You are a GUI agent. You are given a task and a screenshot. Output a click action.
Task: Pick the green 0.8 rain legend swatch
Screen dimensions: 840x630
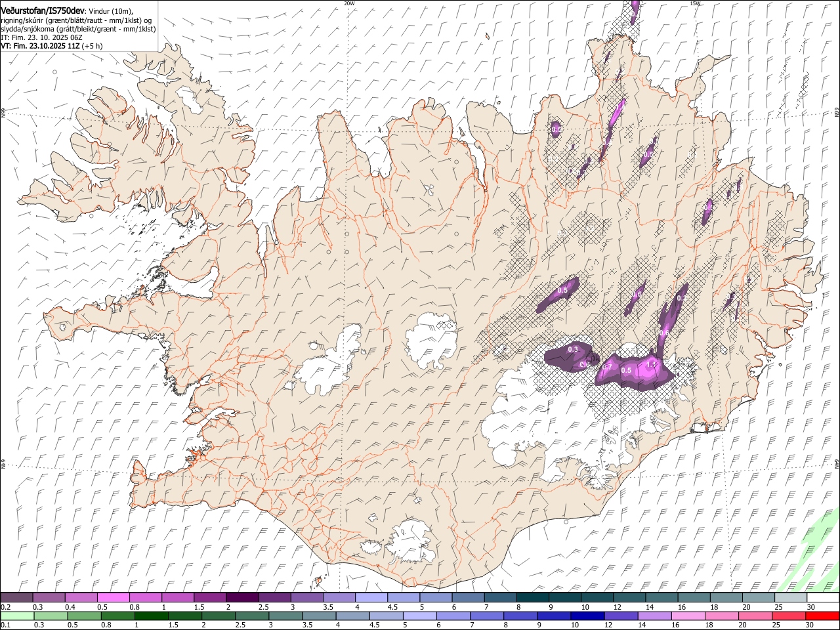pos(117,616)
